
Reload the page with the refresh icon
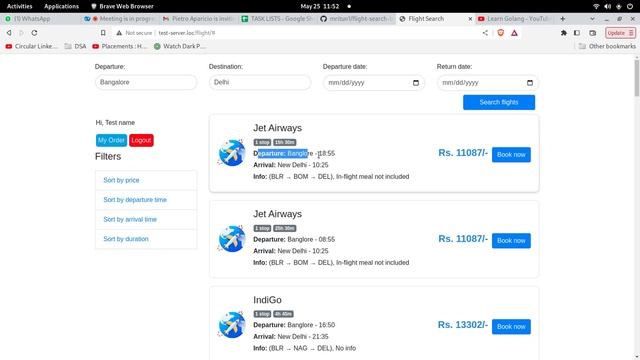click(x=34, y=33)
